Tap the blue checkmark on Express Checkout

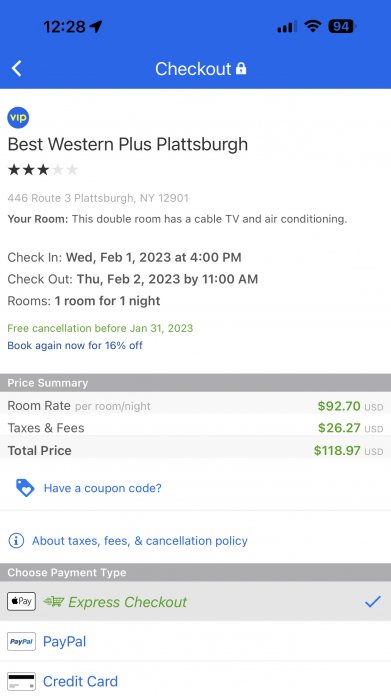point(373,601)
